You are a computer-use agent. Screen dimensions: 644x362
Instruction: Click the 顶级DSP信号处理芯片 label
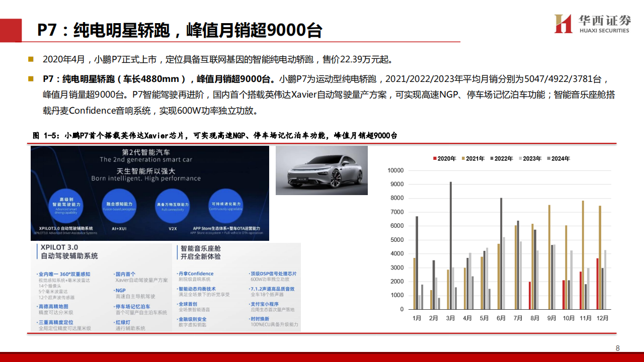tap(273, 274)
